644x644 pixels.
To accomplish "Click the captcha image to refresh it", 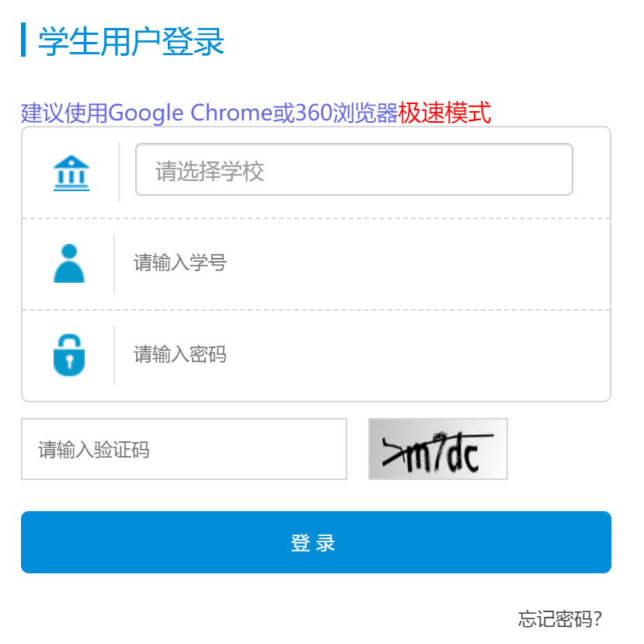I will pos(437,449).
